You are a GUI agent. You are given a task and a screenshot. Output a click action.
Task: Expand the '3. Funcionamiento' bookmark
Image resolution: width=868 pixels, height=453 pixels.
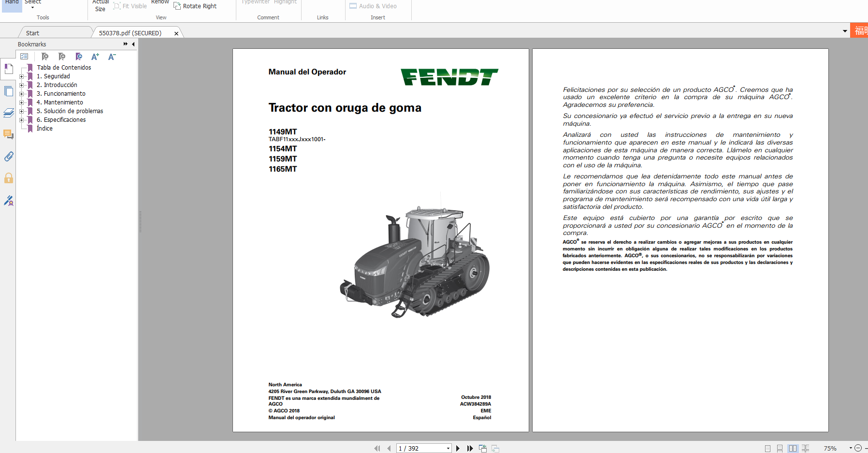pyautogui.click(x=22, y=93)
